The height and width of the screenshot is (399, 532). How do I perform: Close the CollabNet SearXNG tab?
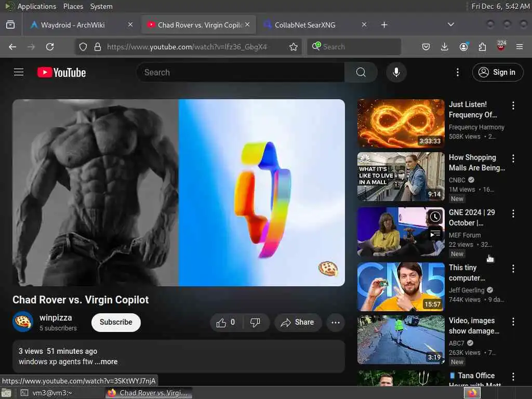click(x=364, y=24)
